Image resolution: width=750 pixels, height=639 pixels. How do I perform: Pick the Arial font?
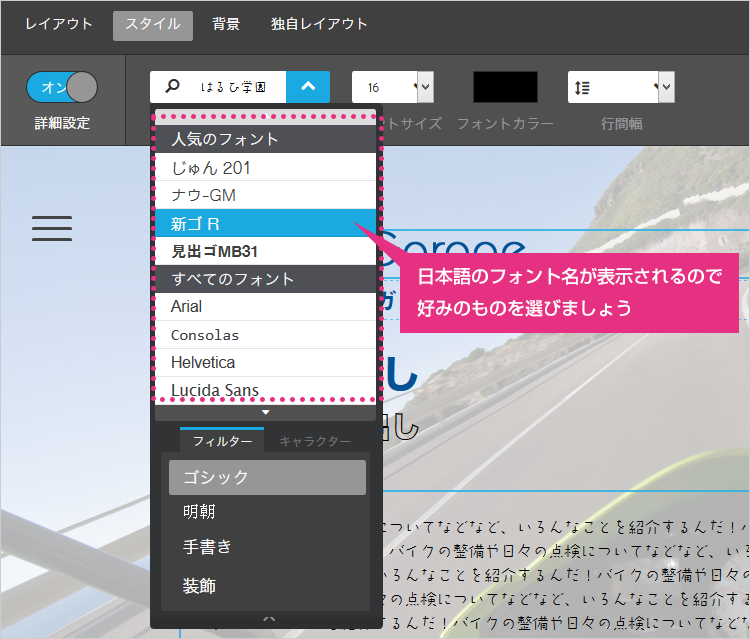pos(265,307)
